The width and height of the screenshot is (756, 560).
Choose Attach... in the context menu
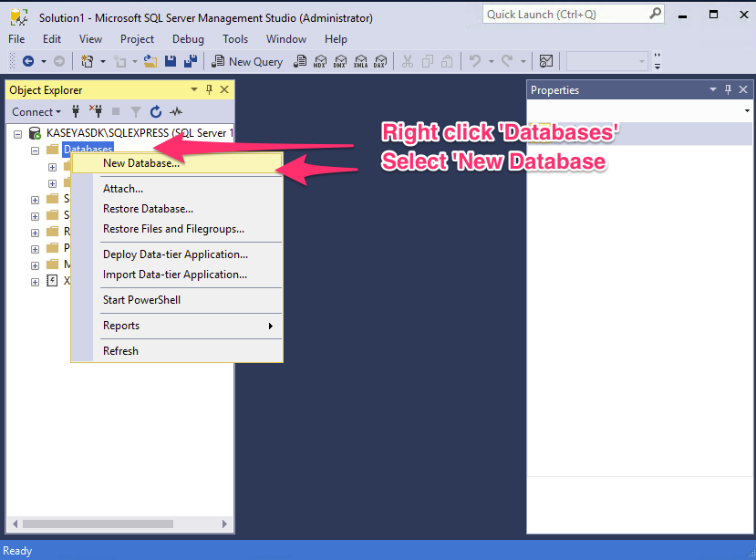point(177,189)
